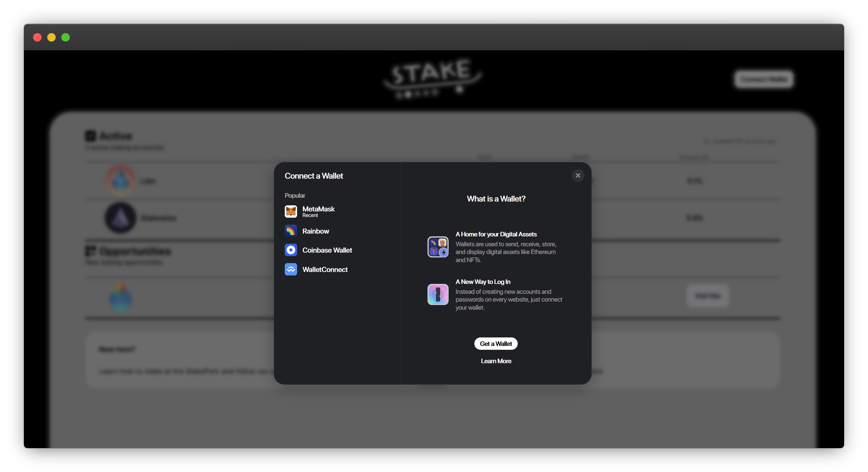Click the digital assets illustration icon
The width and height of the screenshot is (868, 472).
438,247
